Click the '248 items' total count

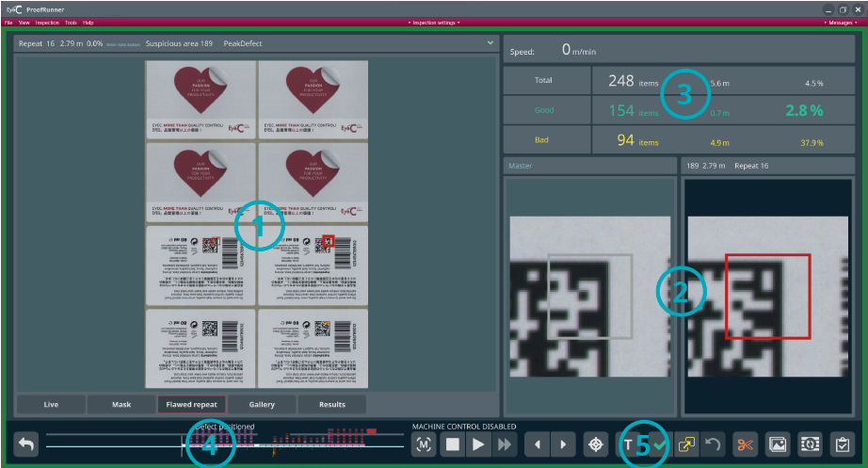(634, 81)
